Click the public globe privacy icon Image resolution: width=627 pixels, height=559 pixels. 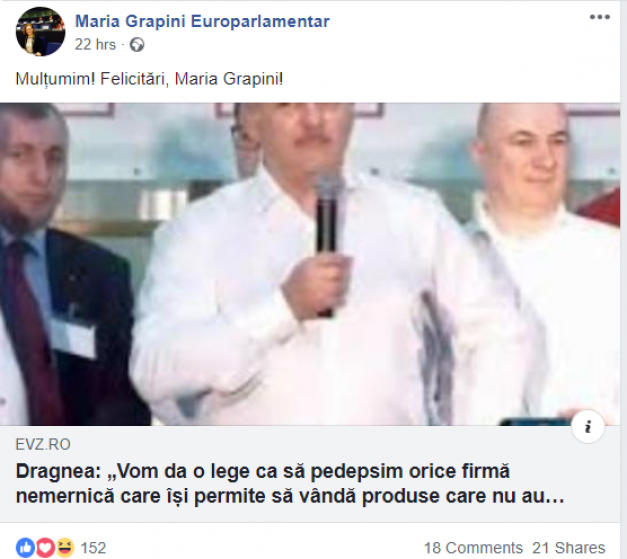(137, 45)
